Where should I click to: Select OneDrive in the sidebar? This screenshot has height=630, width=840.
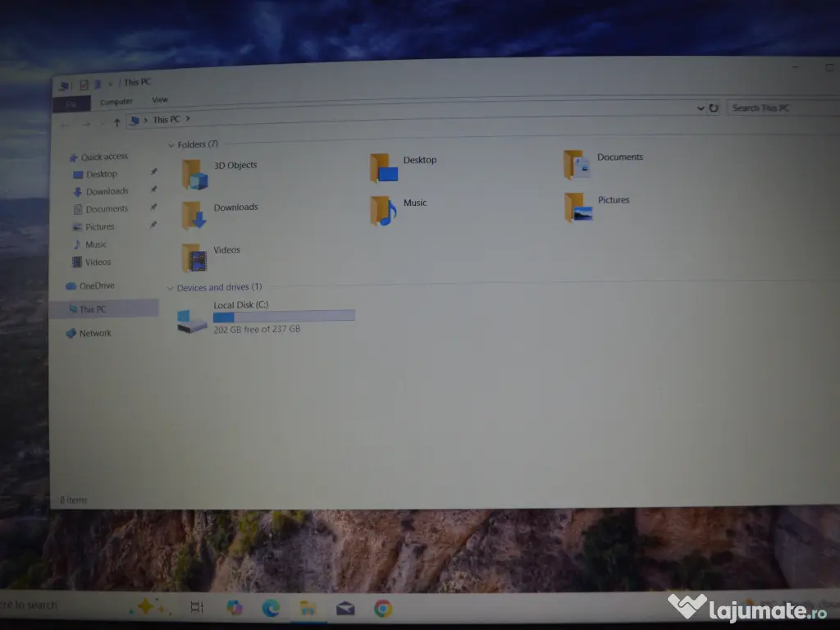click(97, 285)
